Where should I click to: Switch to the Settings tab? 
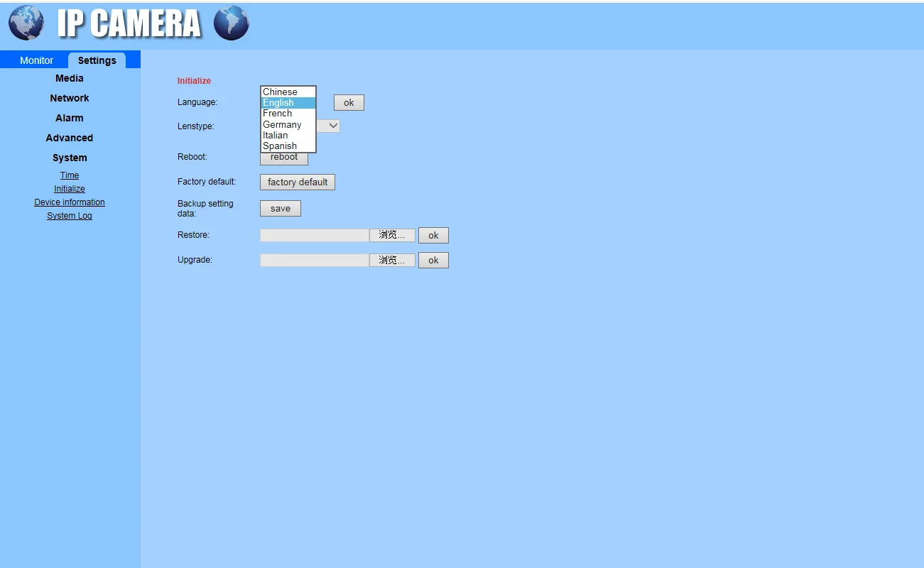coord(97,60)
